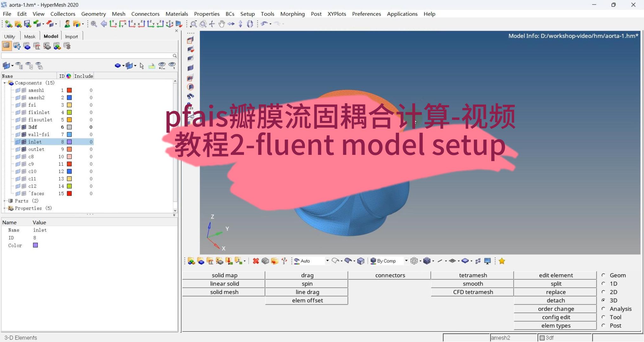644x342 pixels.
Task: Collapse the Components tree node
Action: pyautogui.click(x=5, y=83)
